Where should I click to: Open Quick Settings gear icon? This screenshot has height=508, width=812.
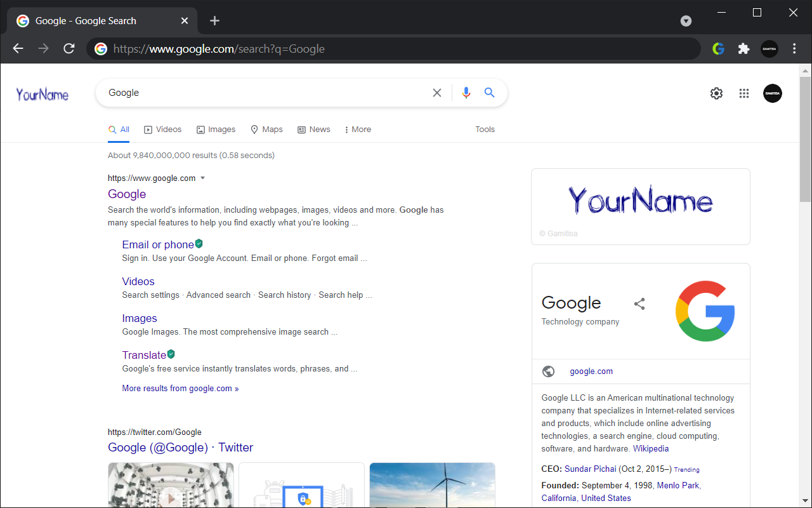click(716, 93)
